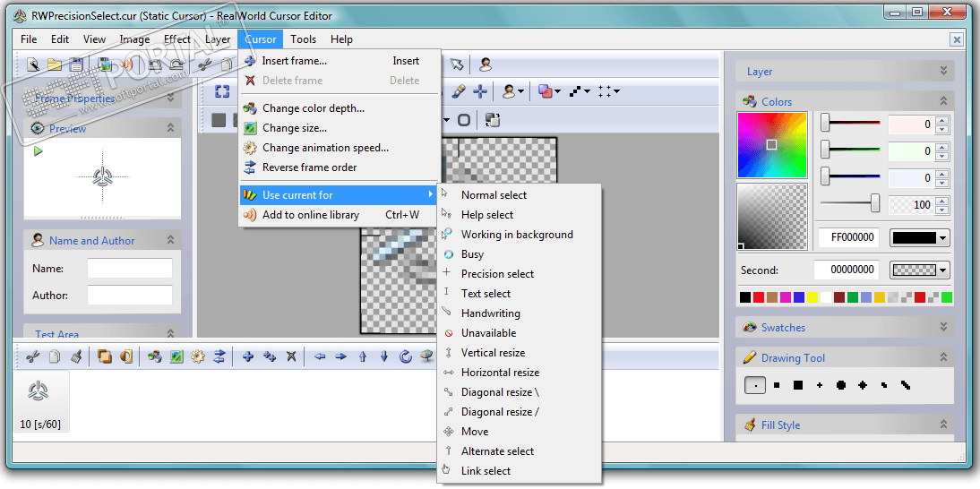This screenshot has width=980, height=489.
Task: Pick Precision select in submenu
Action: click(x=520, y=273)
